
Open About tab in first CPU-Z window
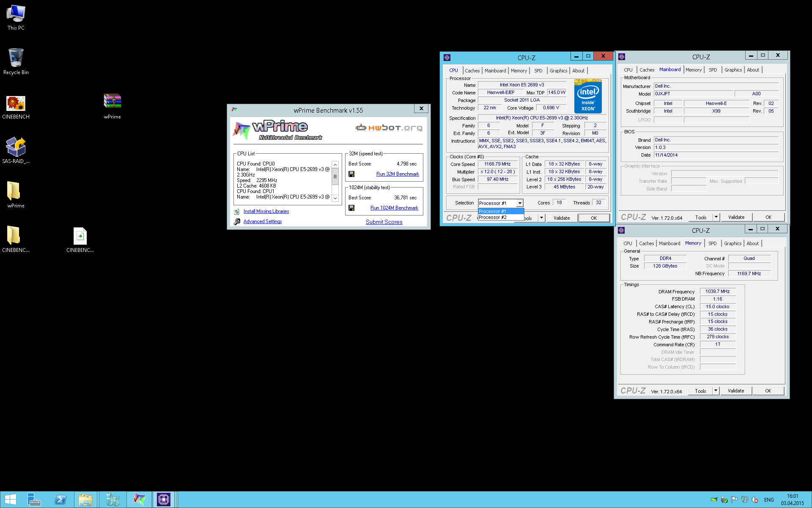click(x=578, y=71)
